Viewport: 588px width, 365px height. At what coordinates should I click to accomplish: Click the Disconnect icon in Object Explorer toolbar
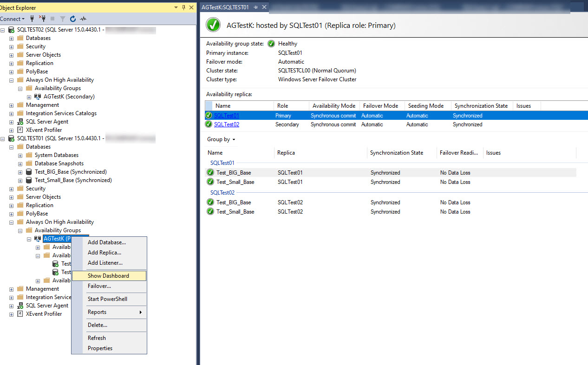42,19
